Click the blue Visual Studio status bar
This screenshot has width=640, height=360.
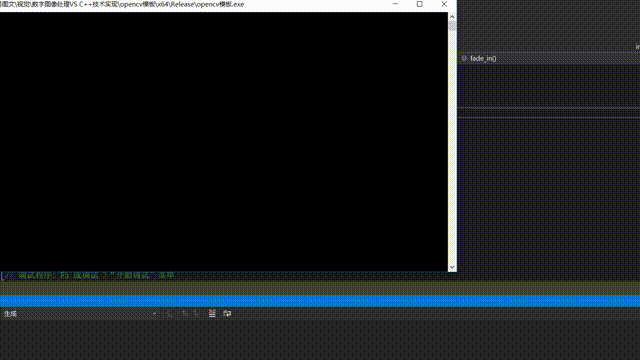point(320,301)
